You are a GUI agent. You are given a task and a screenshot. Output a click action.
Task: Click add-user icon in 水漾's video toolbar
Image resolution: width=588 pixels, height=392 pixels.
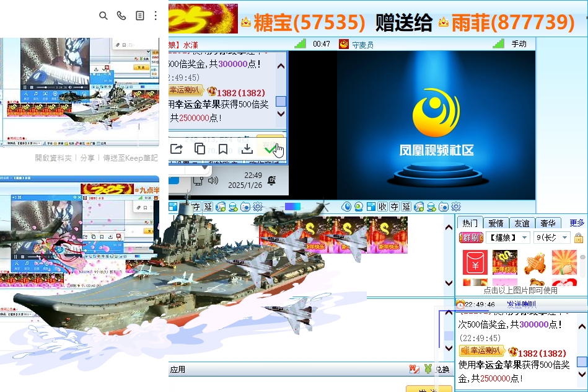click(x=233, y=207)
